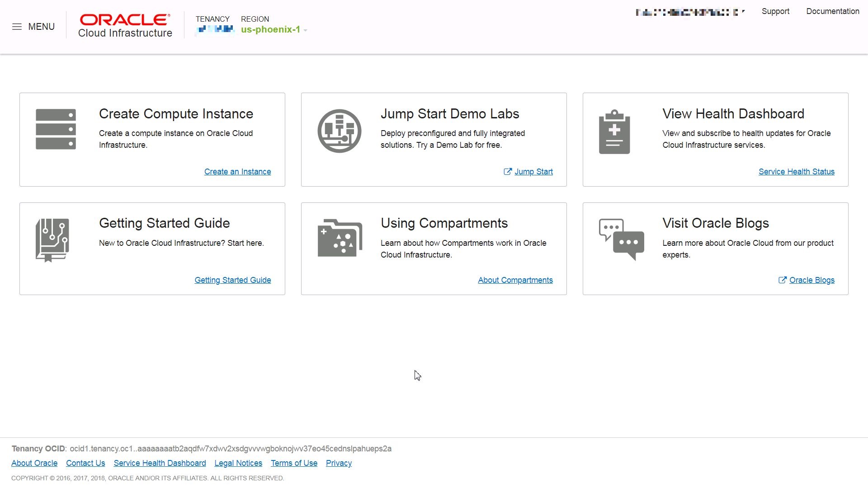Click the Oracle Blogs chat bubbles icon
Screen dimensions: 868x488
pos(622,239)
